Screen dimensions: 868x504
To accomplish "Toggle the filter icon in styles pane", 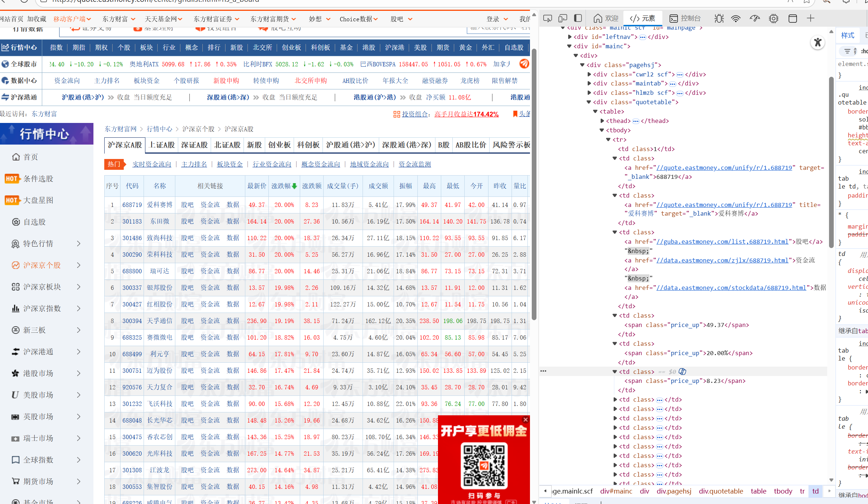I will point(847,51).
